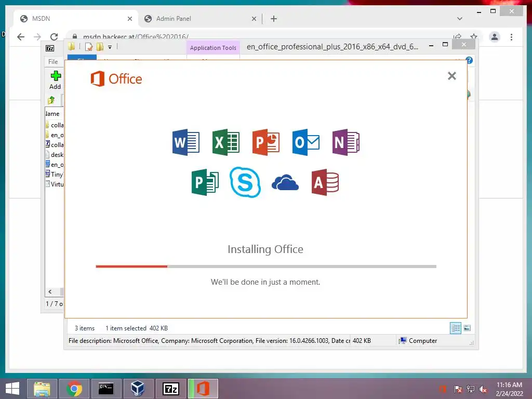
Task: Click the Skype for Business icon
Action: click(x=245, y=182)
